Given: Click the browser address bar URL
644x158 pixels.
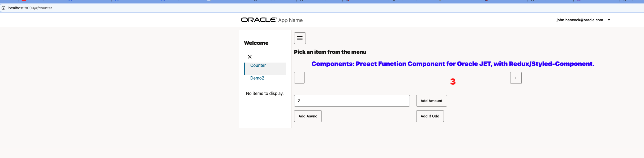Looking at the screenshot, I should pos(30,8).
